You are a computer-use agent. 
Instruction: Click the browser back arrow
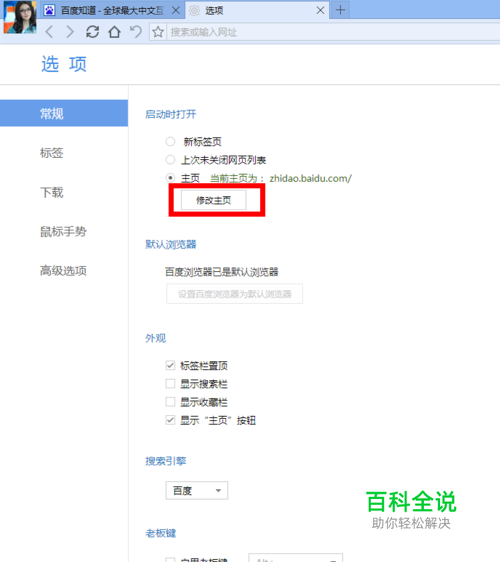pos(49,32)
